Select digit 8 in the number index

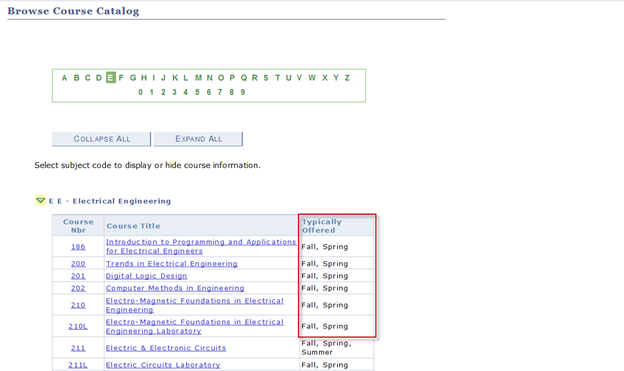231,92
